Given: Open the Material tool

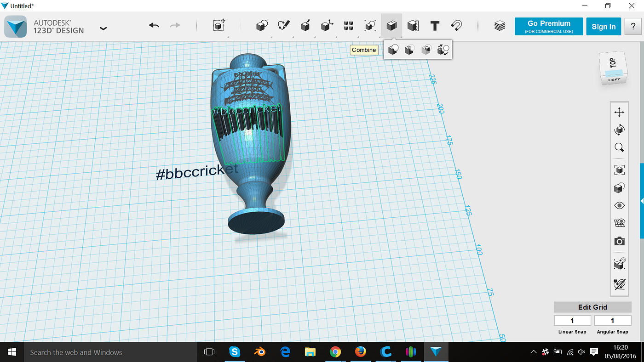Looking at the screenshot, I should (500, 26).
